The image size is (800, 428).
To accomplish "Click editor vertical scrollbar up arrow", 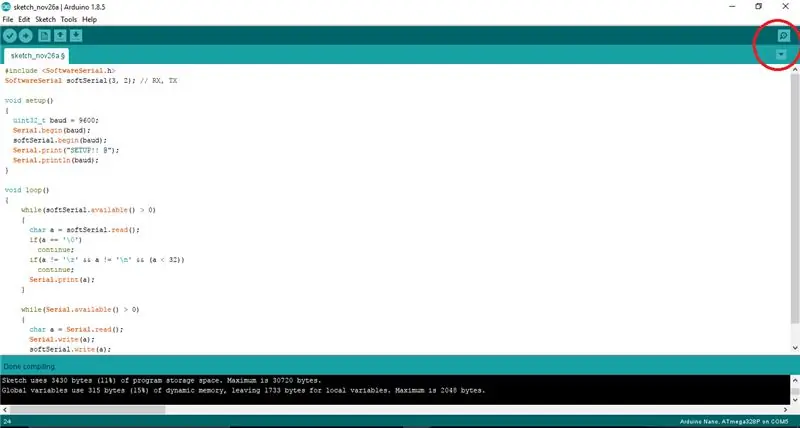I will click(x=795, y=69).
